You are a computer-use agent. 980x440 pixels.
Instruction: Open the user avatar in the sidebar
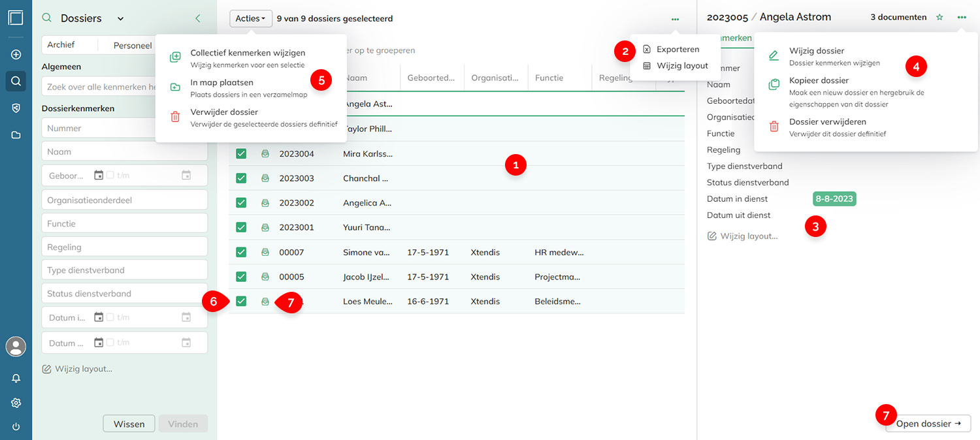tap(16, 347)
